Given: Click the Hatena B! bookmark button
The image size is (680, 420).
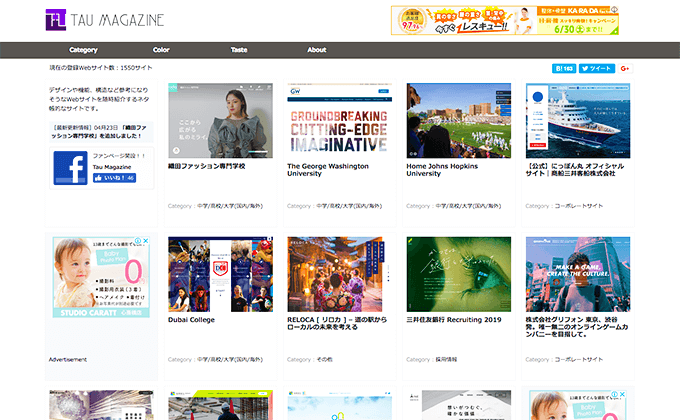Looking at the screenshot, I should [x=564, y=69].
